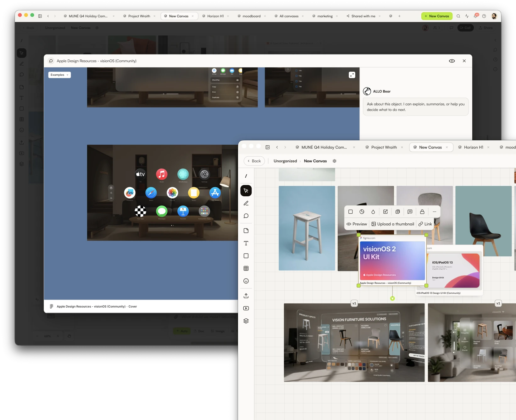The height and width of the screenshot is (420, 516).
Task: Click the pie chart icon in floating toolbar
Action: [x=362, y=212]
